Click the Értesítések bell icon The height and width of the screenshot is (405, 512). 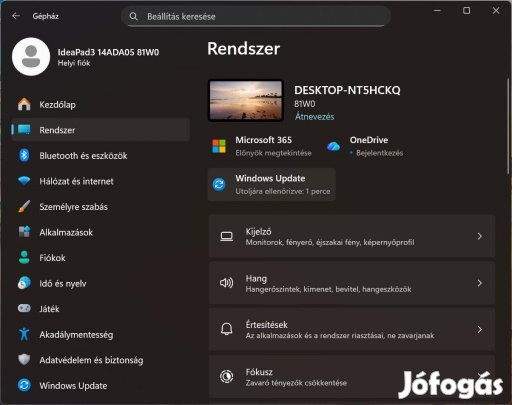(x=227, y=329)
